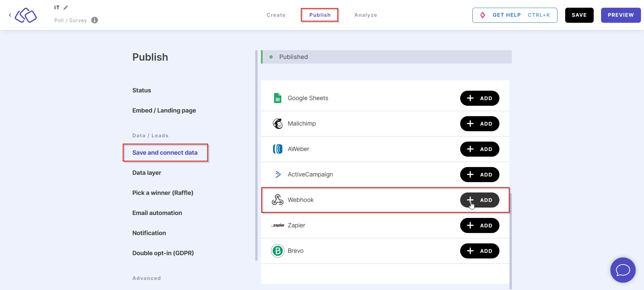Click the app logo icon
Image resolution: width=644 pixels, height=290 pixels.
[x=26, y=15]
